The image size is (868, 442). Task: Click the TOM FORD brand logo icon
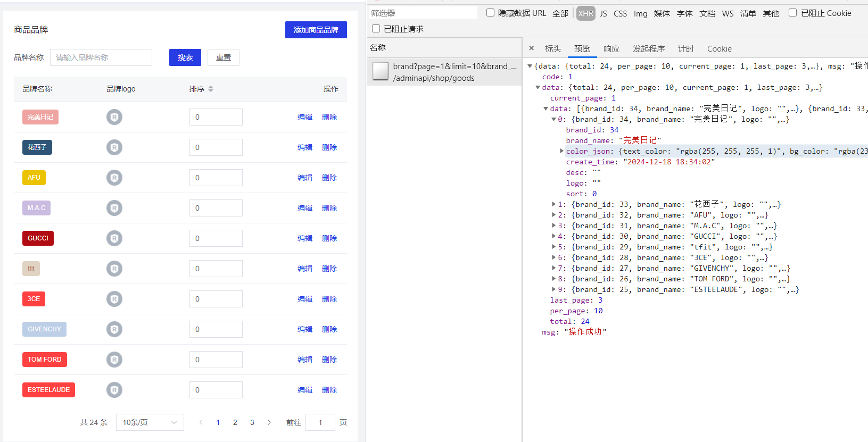[x=114, y=360]
